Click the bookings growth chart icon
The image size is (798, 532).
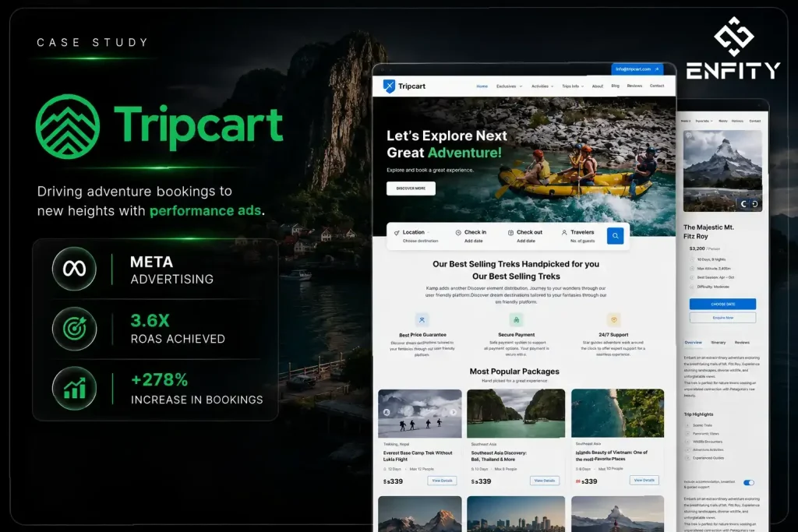[74, 389]
